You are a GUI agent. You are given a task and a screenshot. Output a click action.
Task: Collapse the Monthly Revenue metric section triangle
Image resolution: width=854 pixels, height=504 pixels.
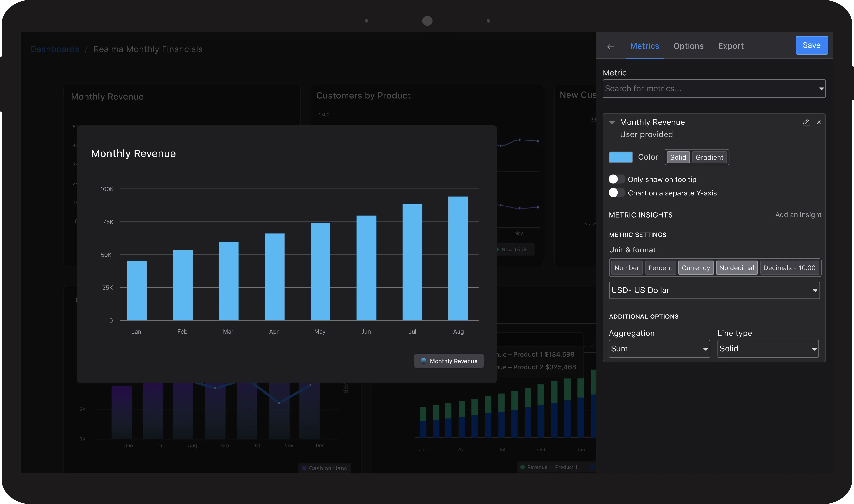tap(612, 123)
